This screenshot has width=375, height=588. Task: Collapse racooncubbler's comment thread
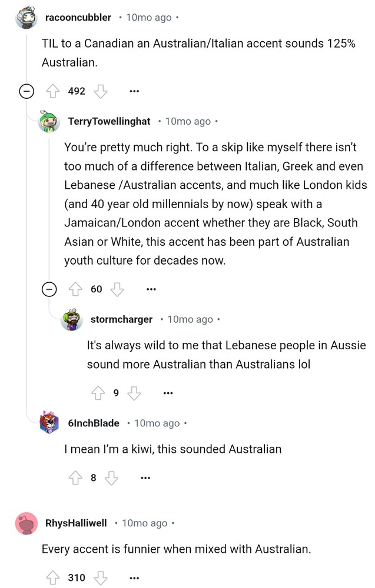(x=26, y=91)
